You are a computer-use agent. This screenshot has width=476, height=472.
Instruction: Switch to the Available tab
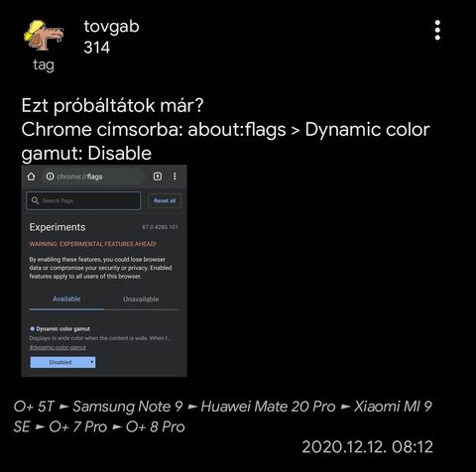(66, 299)
